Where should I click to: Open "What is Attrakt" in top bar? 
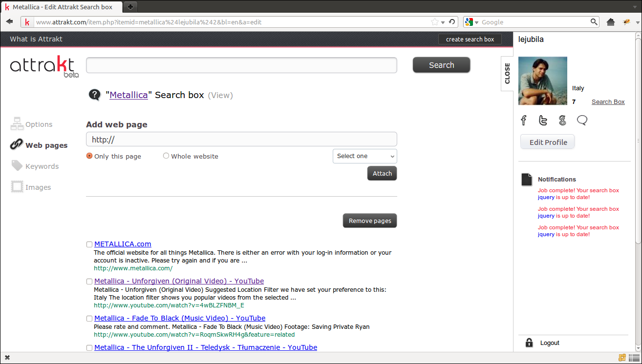point(36,39)
